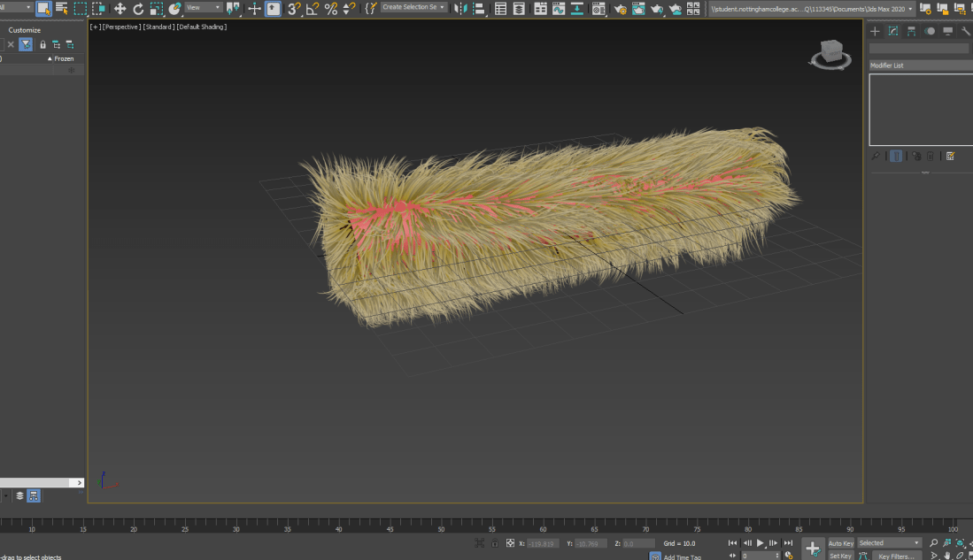
Task: Click the Select by Name icon
Action: pos(62,9)
